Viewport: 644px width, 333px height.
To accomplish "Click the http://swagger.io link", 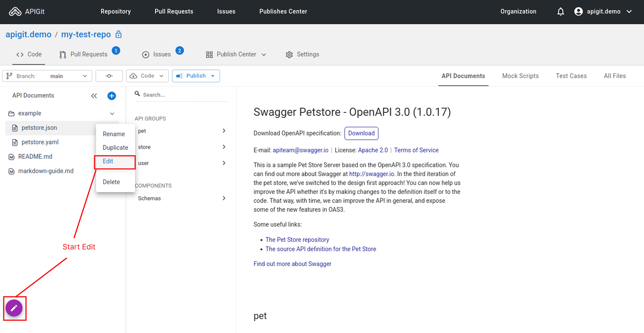I will (x=371, y=174).
